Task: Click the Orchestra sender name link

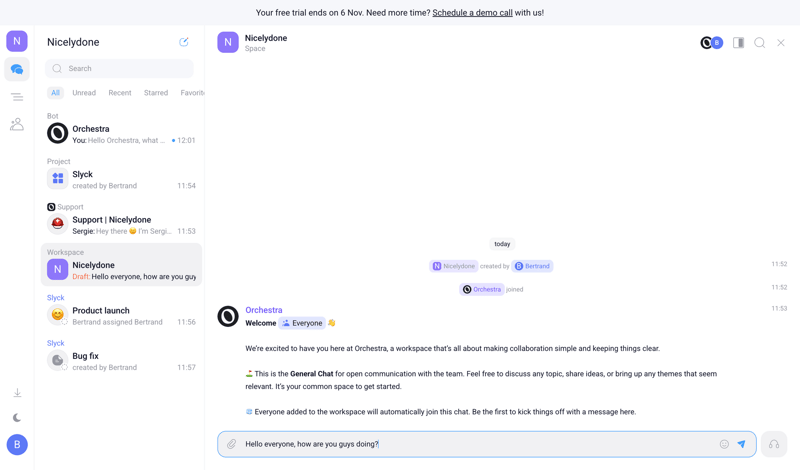Action: point(264,310)
